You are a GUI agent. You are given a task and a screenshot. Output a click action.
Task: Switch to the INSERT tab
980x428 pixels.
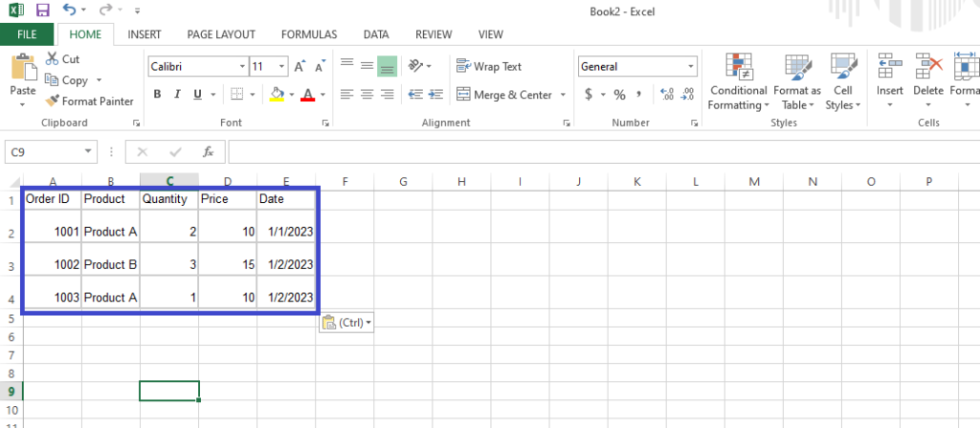click(145, 34)
